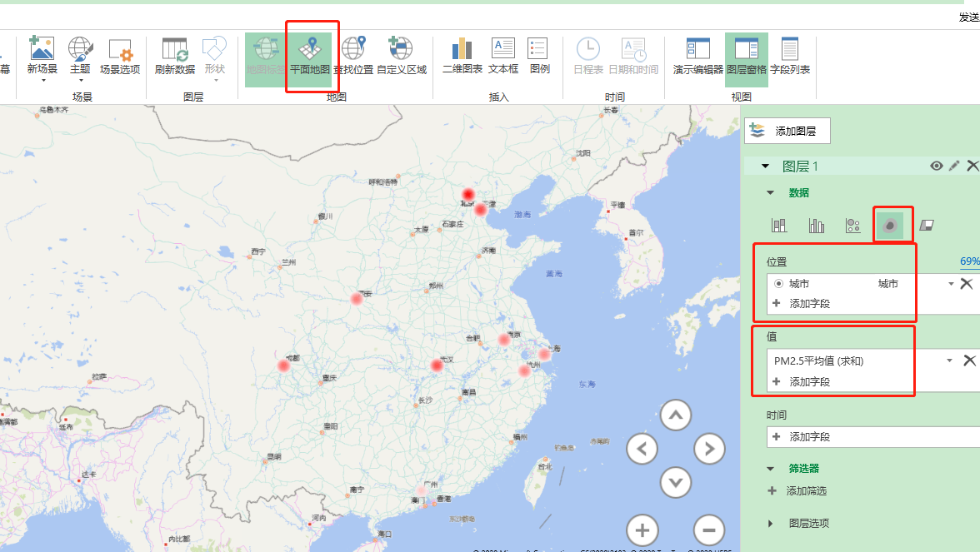
Task: Switch visualization to the heat map type
Action: click(892, 224)
